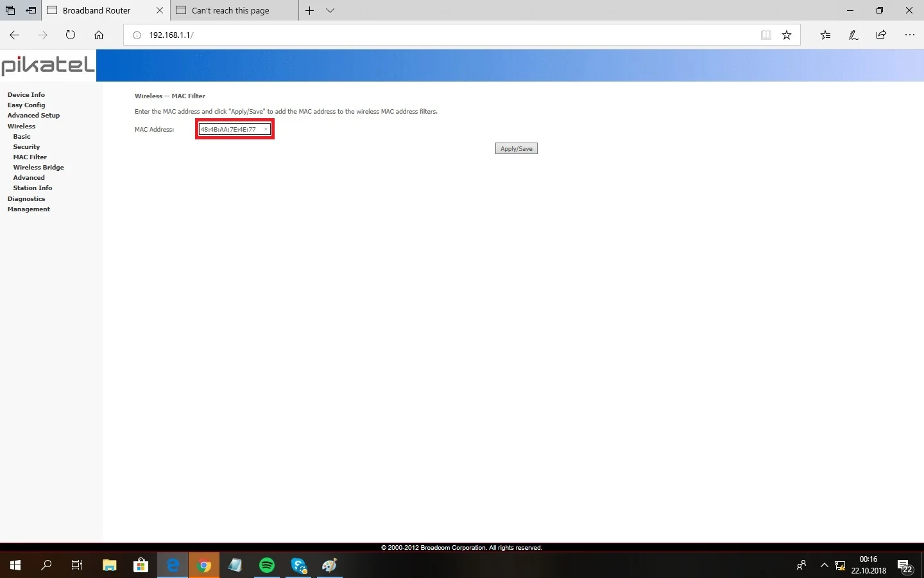Open Diagnostics in sidebar

click(26, 198)
